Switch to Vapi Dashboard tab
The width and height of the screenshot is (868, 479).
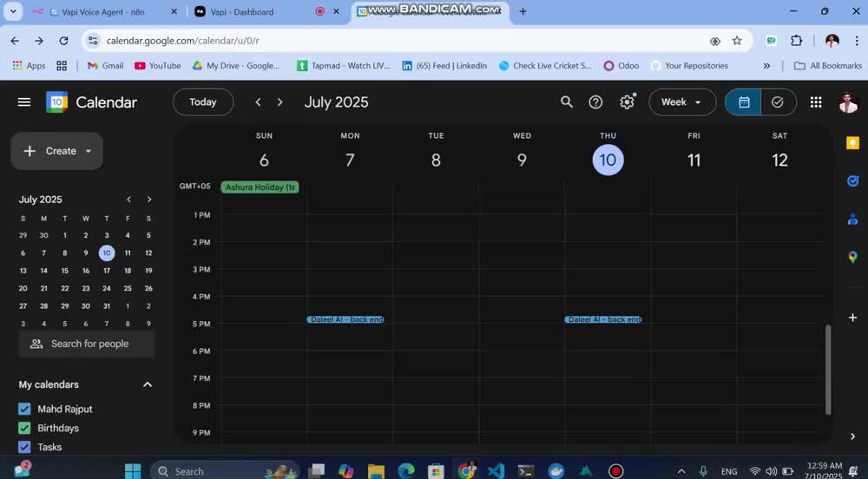click(242, 11)
